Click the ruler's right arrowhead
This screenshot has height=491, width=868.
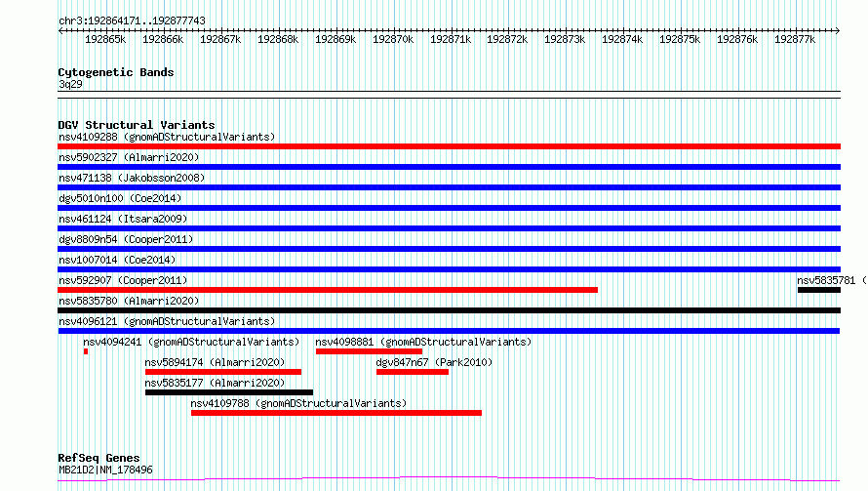click(838, 30)
